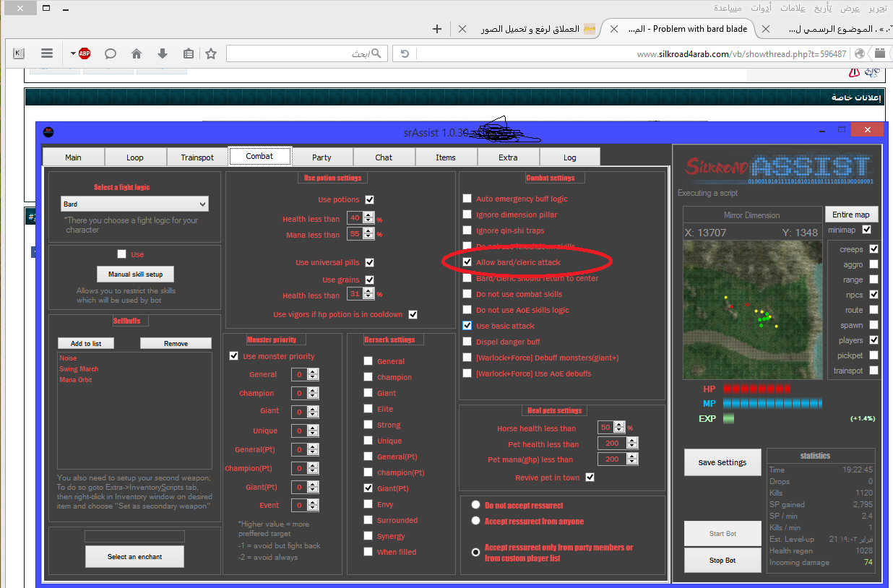Open the downloads arrow in toolbar
This screenshot has width=893, height=588.
click(x=163, y=53)
